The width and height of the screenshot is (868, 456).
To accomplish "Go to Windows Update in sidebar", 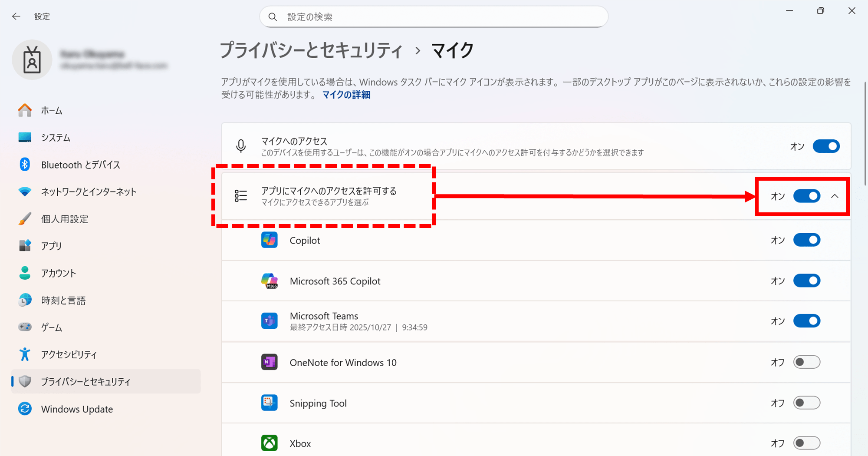I will point(77,409).
